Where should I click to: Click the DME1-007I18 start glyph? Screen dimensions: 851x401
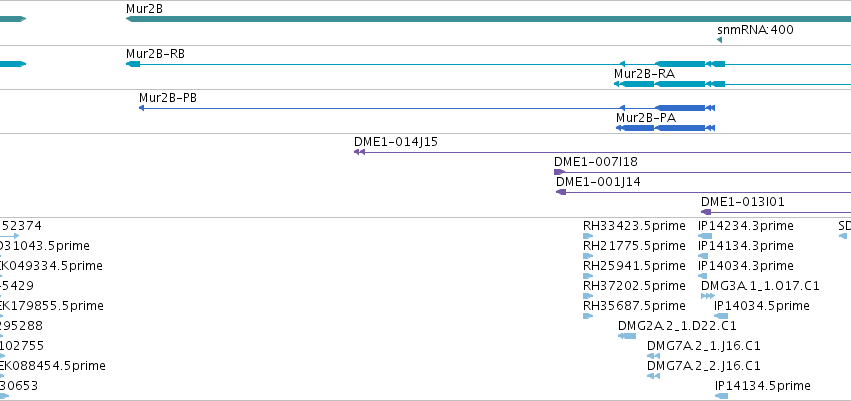(559, 172)
